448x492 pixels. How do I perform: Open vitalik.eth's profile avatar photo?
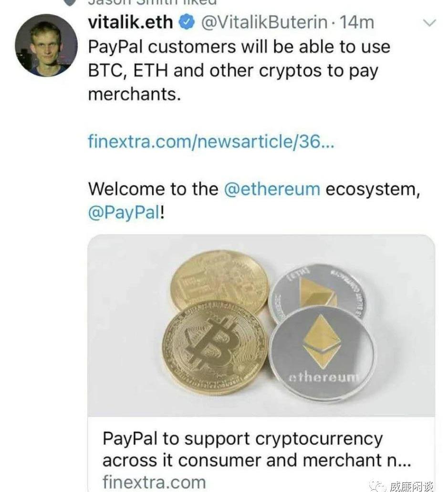click(x=46, y=45)
